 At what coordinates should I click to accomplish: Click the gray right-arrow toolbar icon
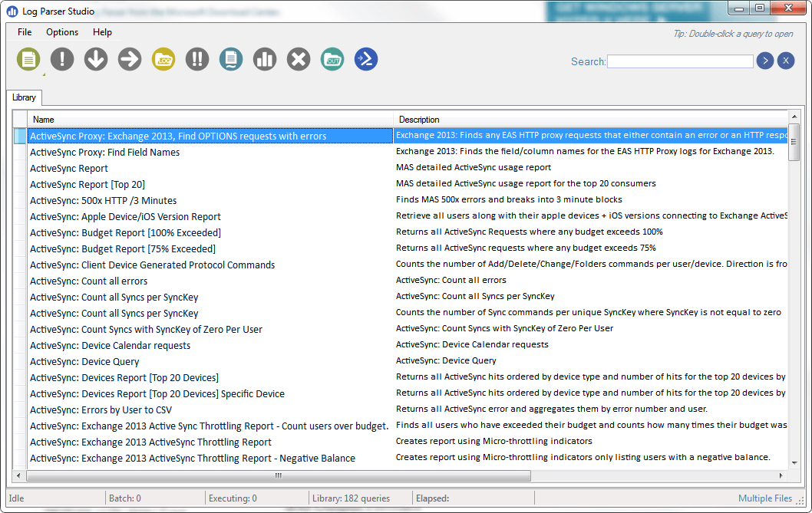coord(129,59)
